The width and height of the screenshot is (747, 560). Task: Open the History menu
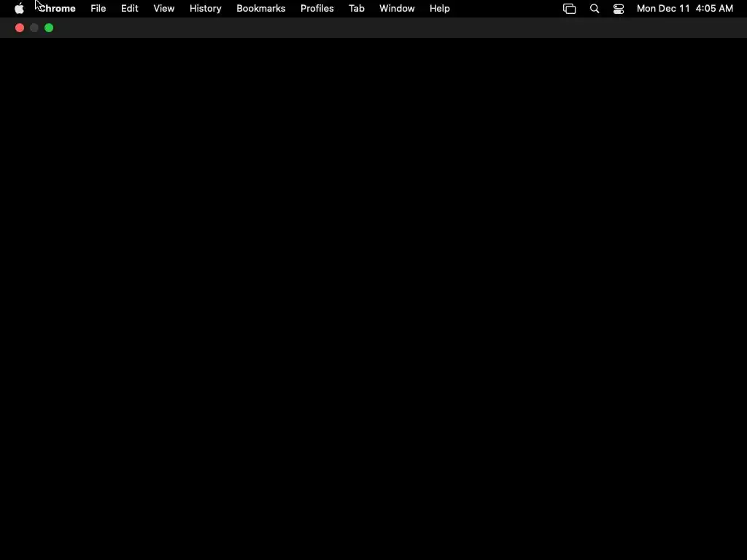[205, 9]
